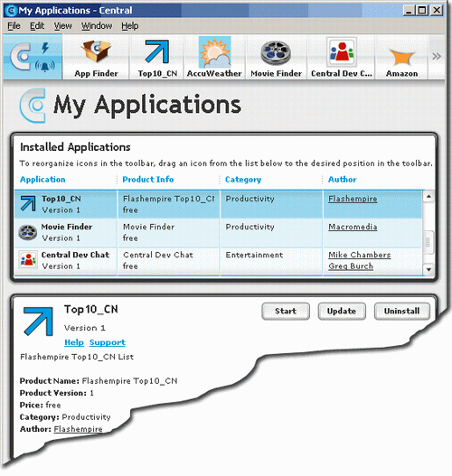Screen dimensions: 452x476
Task: Open the Edit menu
Action: 37,26
